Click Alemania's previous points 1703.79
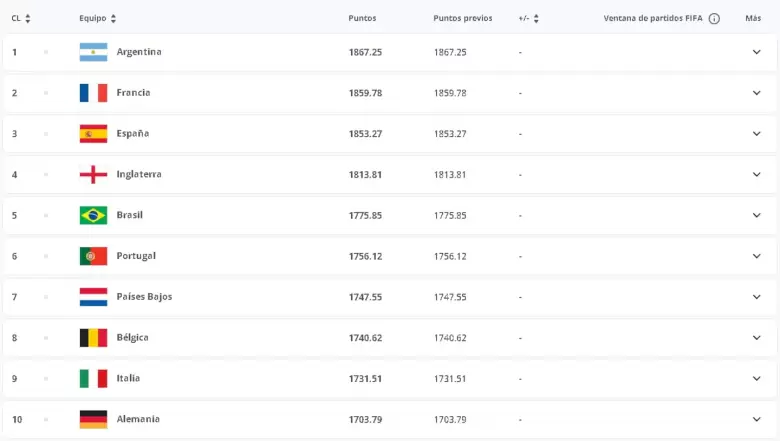This screenshot has height=441, width=780. 450,419
